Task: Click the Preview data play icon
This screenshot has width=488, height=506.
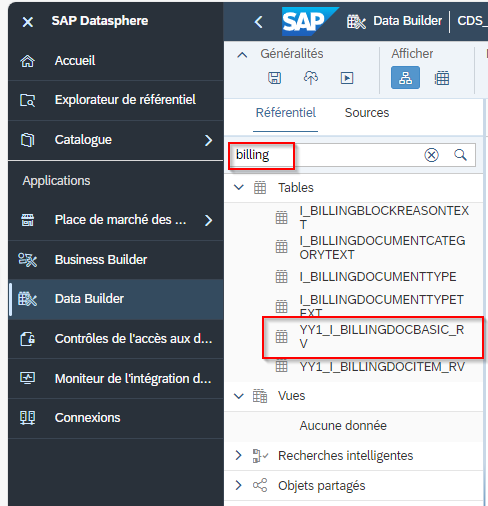Action: (x=347, y=78)
